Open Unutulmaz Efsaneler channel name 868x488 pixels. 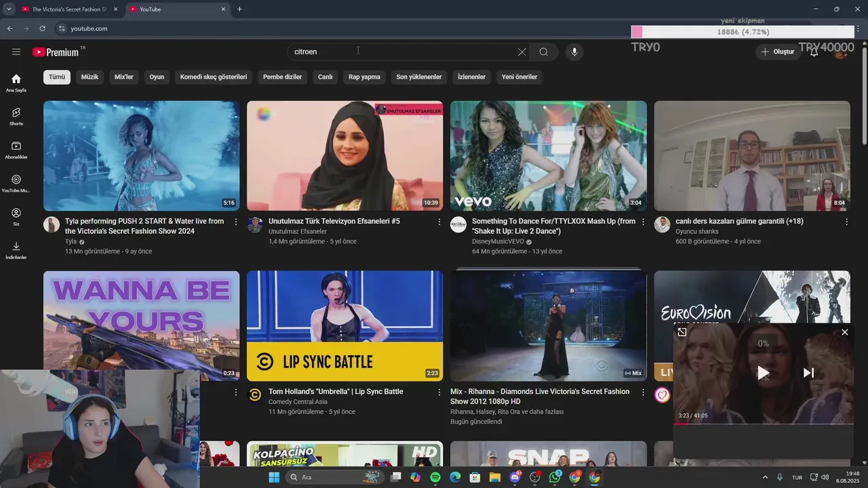point(298,231)
